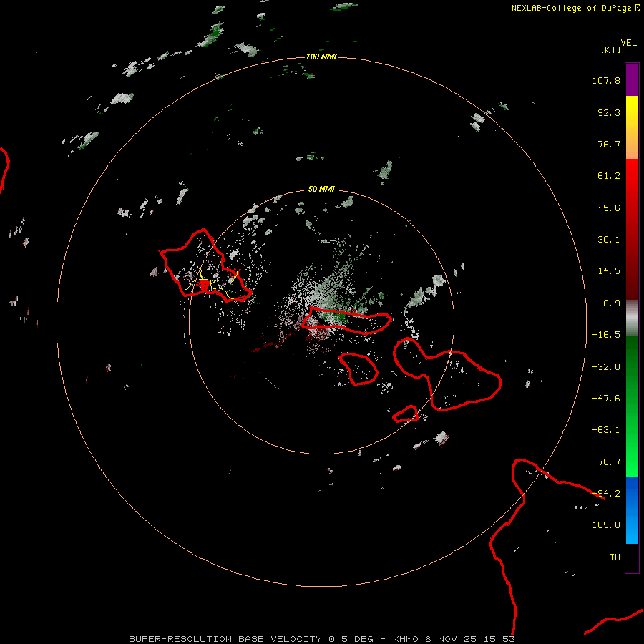This screenshot has width=644, height=644.
Task: Select the 30.1 legend value
Action: [x=609, y=240]
